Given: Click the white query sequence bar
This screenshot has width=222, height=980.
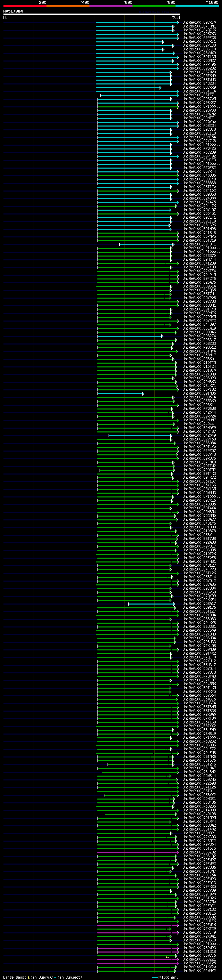Looking at the screenshot, I should [x=92, y=14].
